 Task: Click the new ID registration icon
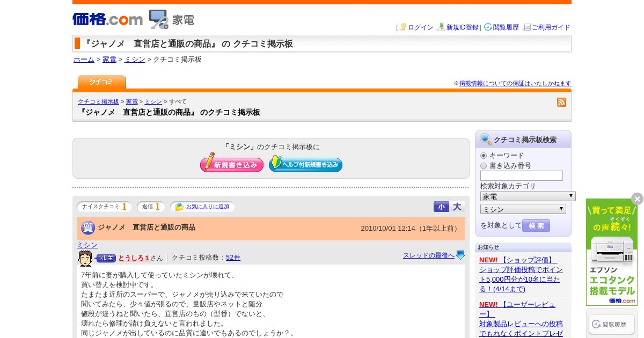[441, 27]
